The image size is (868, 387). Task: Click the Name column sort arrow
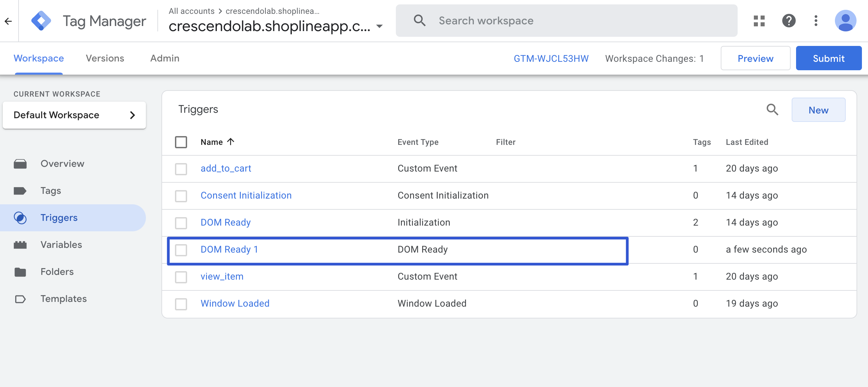click(x=231, y=142)
